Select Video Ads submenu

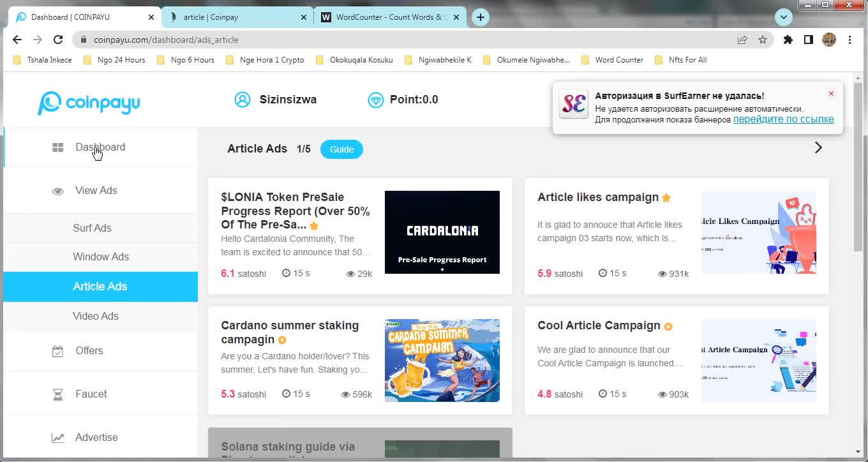tap(100, 317)
